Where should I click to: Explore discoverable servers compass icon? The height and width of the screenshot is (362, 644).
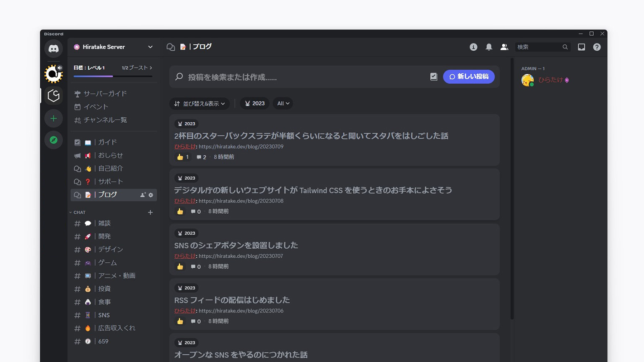[53, 140]
